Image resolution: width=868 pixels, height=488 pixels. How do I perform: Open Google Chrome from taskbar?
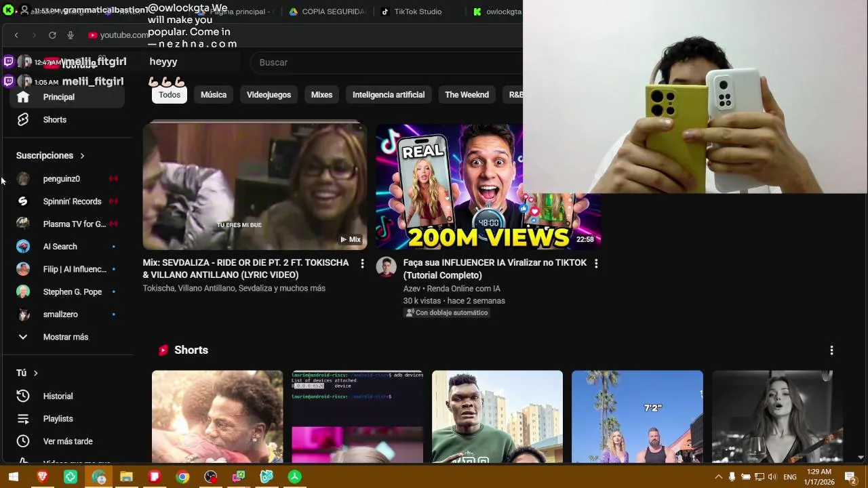[x=182, y=477]
